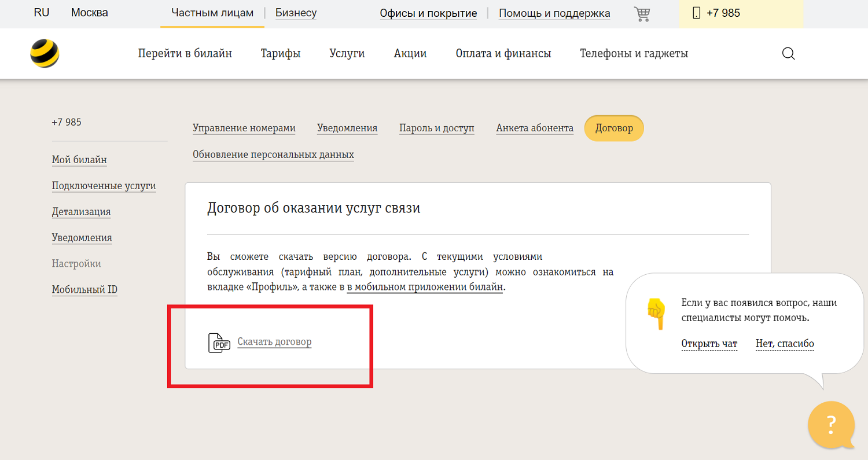Open Обновление персональных данных
Screen dimensions: 868x460
[x=273, y=154]
